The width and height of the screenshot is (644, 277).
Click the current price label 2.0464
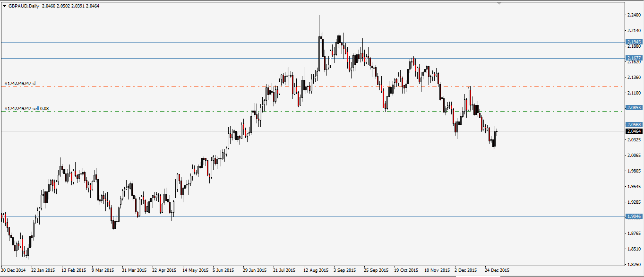(634, 131)
